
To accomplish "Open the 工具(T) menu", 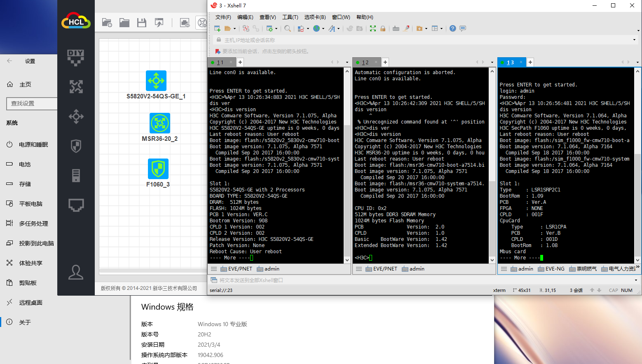I will point(290,17).
